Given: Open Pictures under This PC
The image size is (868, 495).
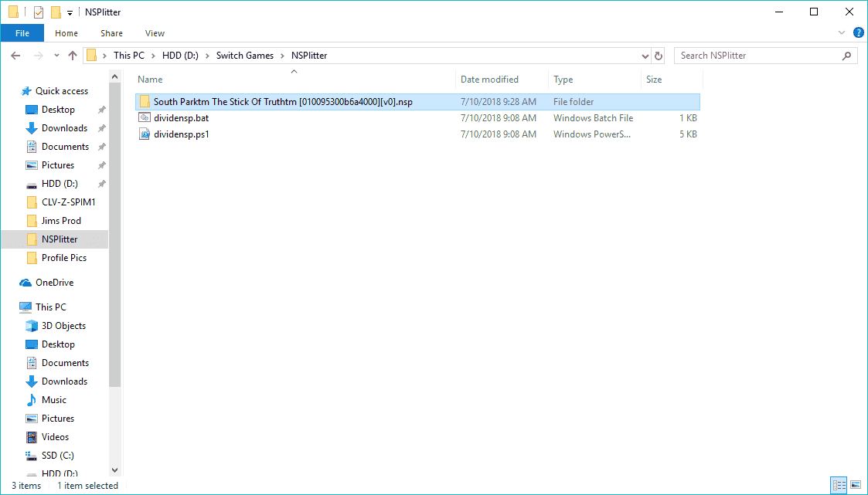Looking at the screenshot, I should (x=57, y=418).
